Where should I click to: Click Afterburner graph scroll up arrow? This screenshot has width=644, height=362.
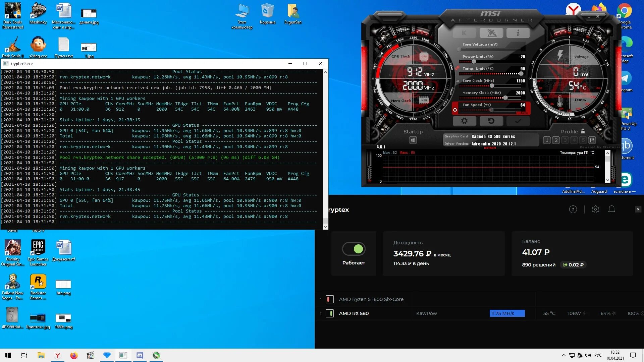click(607, 153)
